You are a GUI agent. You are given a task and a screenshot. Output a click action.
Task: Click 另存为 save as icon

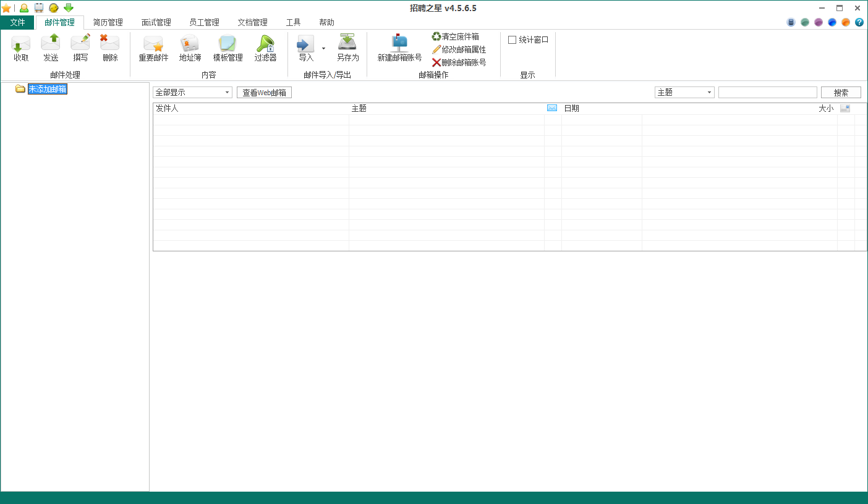(347, 48)
